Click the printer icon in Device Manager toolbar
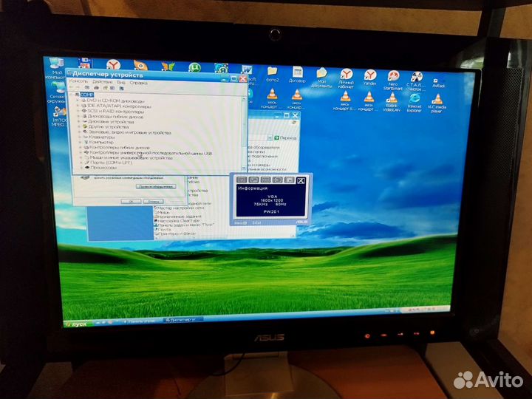This screenshot has width=532, height=399. (x=96, y=88)
